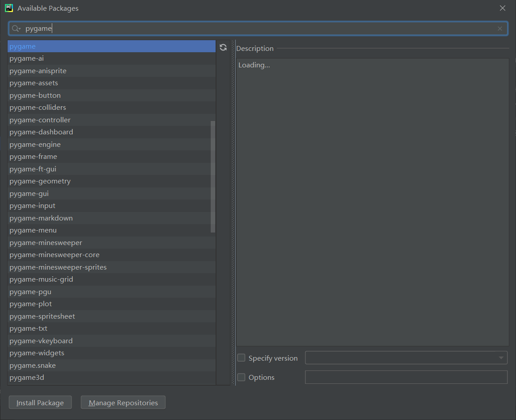Select pygame-menu package

(112, 230)
